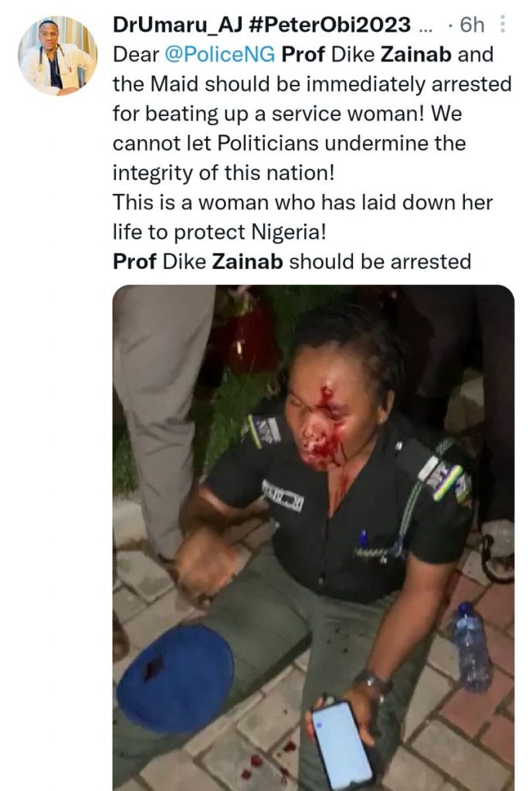Open the attached photo of the injured officer

313,538
